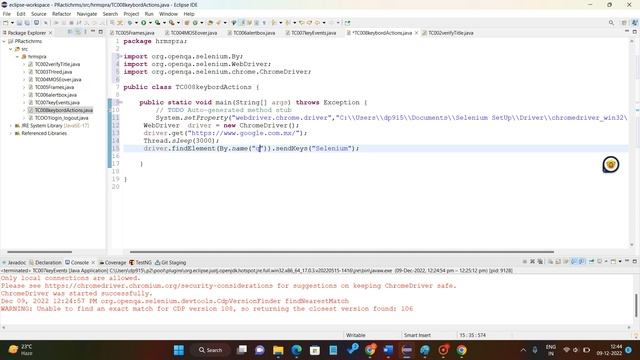This screenshot has width=640, height=360.
Task: Minimize the editor area
Action: 627,31
